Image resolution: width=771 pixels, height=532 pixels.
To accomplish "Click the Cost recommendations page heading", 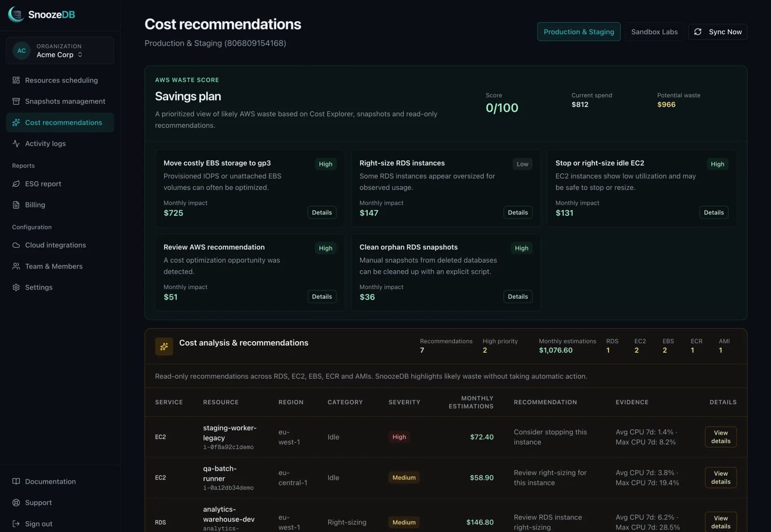I will (223, 24).
